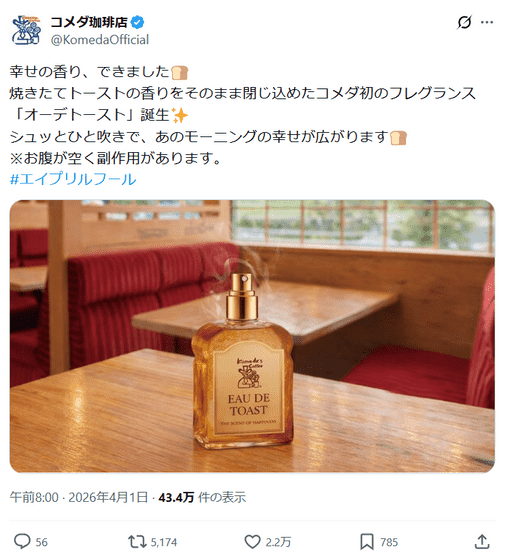This screenshot has height=560, width=506.
Task: Click the 2.2万 likes count
Action: [x=278, y=542]
